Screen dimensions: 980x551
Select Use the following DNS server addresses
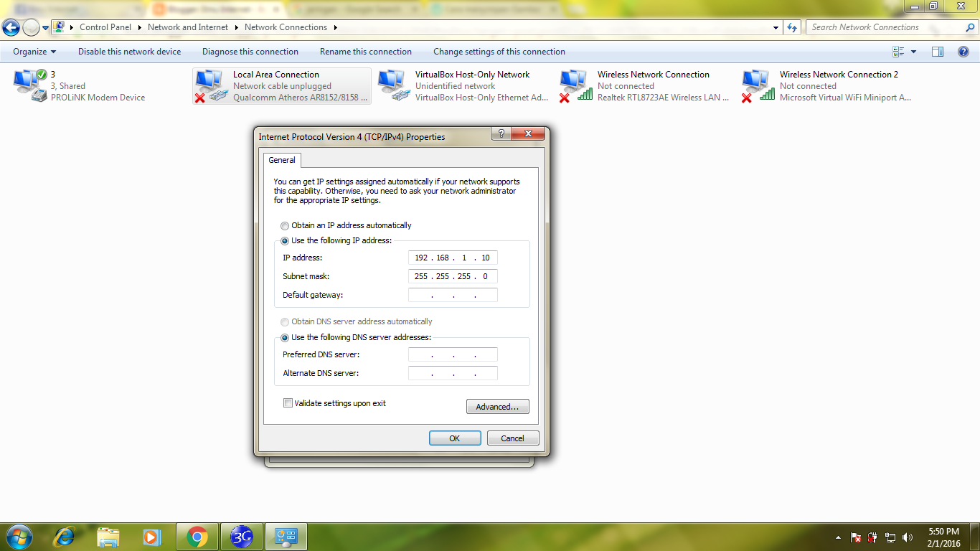click(285, 337)
